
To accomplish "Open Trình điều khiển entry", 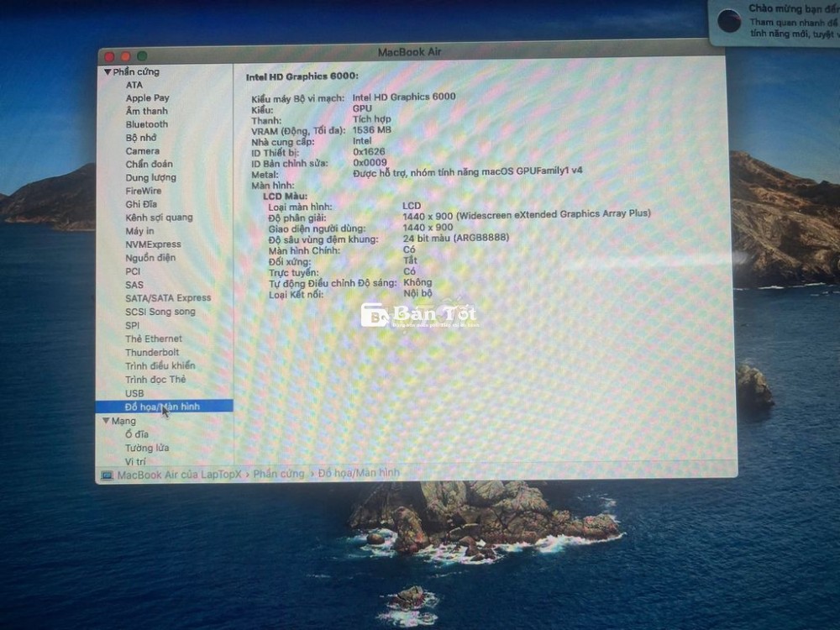I will (160, 366).
